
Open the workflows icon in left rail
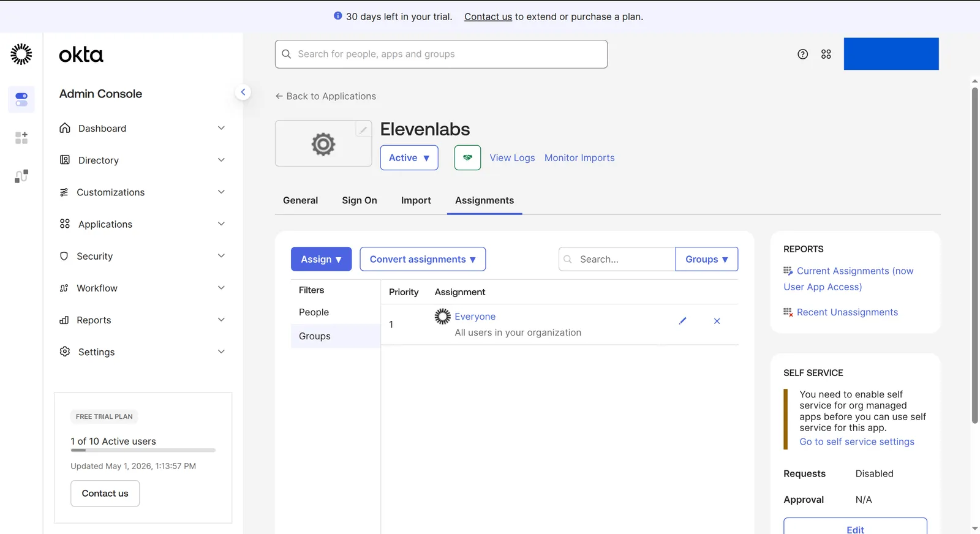pyautogui.click(x=21, y=176)
